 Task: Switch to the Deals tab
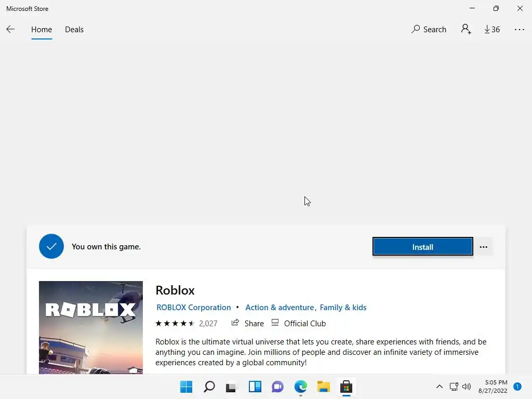(x=74, y=30)
